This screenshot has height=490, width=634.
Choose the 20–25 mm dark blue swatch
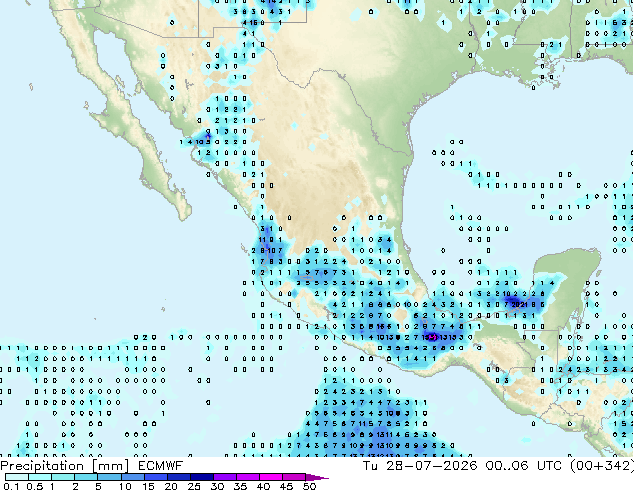tap(178, 477)
